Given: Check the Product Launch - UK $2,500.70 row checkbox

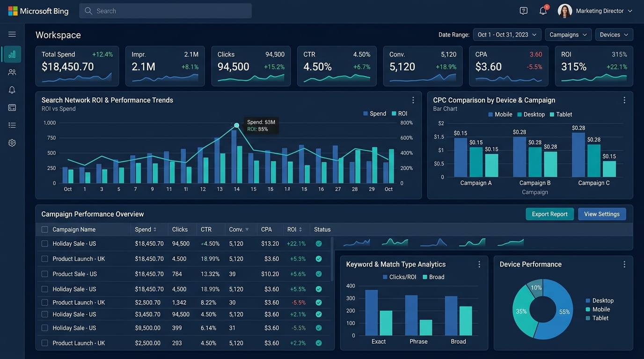Looking at the screenshot, I should 45,302.
